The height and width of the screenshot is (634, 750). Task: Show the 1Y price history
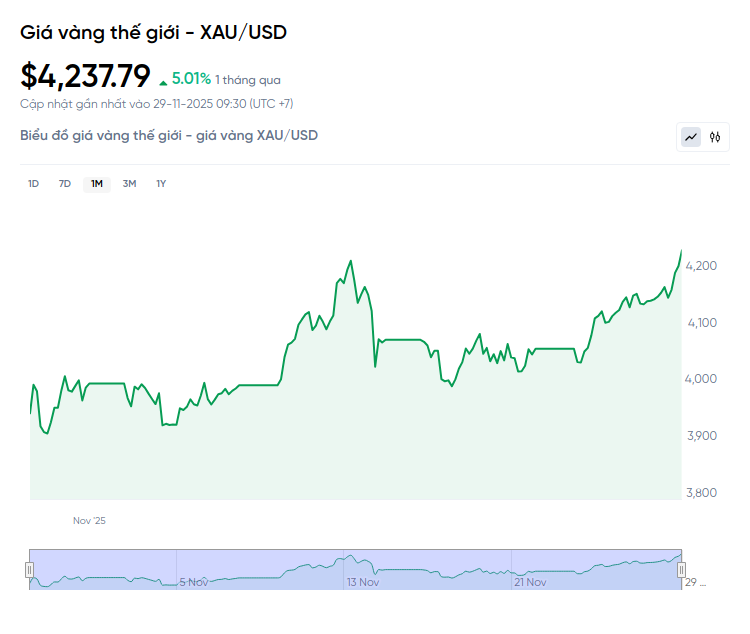pyautogui.click(x=161, y=183)
